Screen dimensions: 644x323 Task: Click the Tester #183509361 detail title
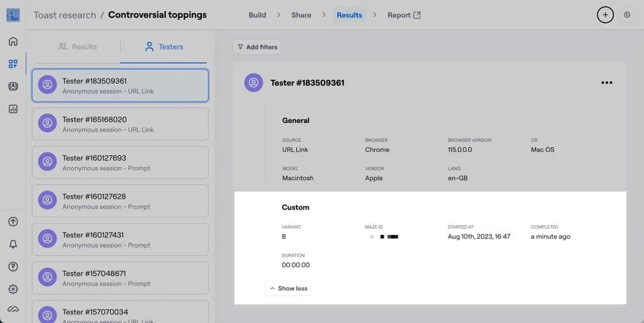point(307,83)
